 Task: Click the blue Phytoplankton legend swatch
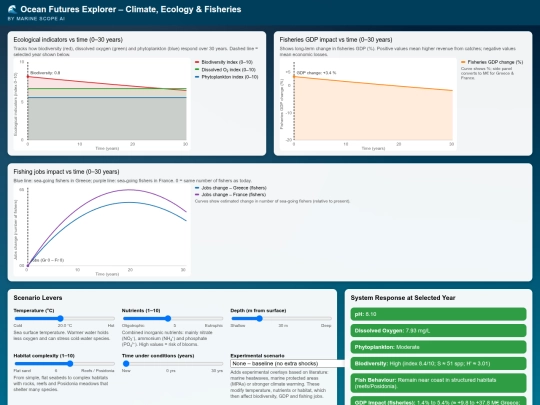point(197,77)
